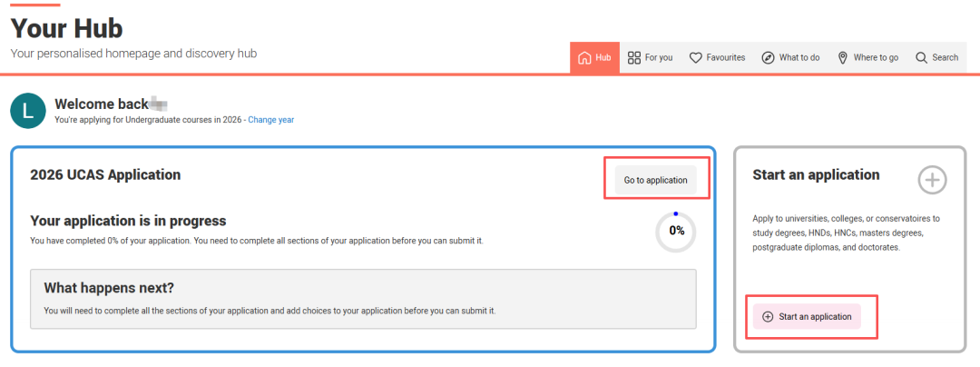
Task: Click the 0% circular progress indicator
Action: (x=676, y=232)
